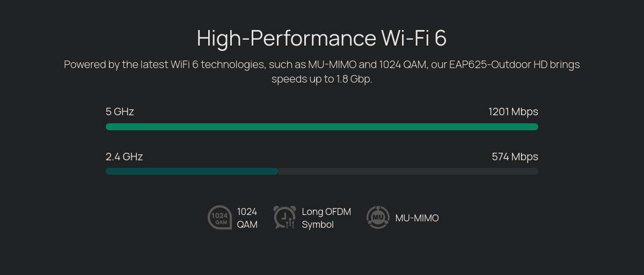Click the Long OFDM Symbol clock icon

[284, 218]
